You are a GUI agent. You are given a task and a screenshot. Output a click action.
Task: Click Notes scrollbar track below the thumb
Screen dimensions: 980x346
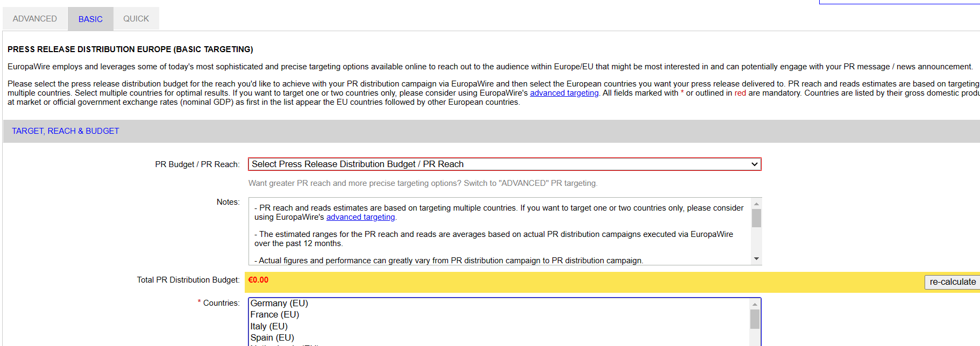pos(756,242)
